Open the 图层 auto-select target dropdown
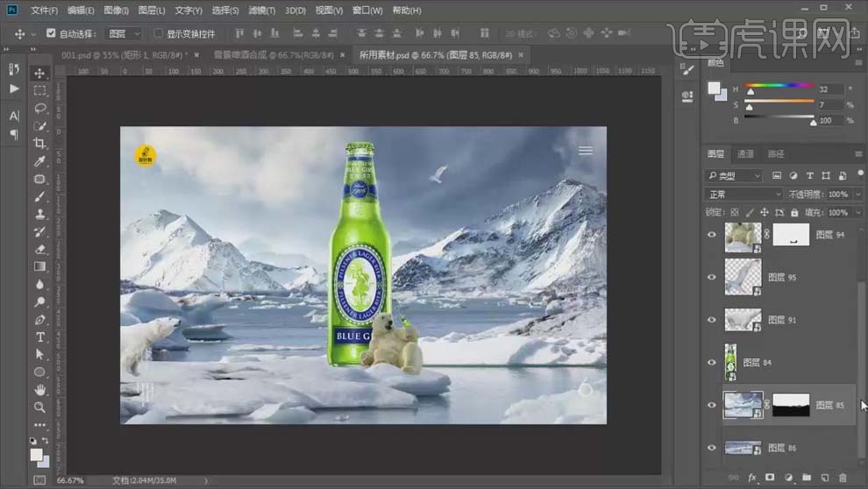 point(125,33)
